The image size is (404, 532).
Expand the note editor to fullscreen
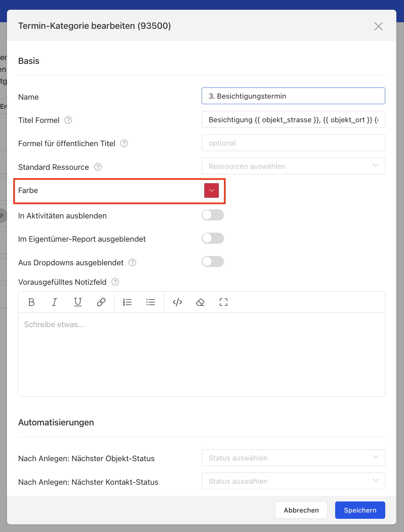[224, 302]
